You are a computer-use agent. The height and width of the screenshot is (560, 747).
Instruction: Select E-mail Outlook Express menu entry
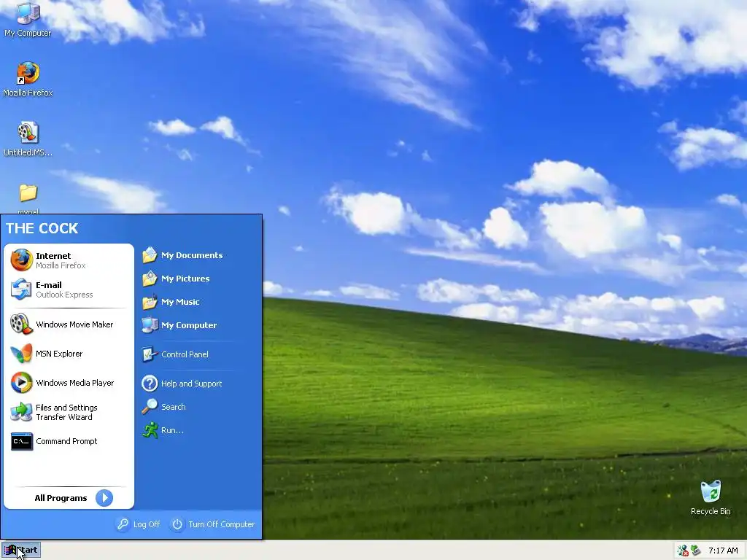tap(69, 289)
